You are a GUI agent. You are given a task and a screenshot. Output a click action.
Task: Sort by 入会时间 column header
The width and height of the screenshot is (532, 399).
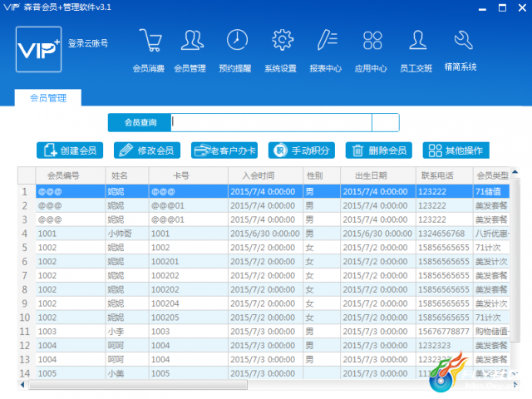point(266,175)
